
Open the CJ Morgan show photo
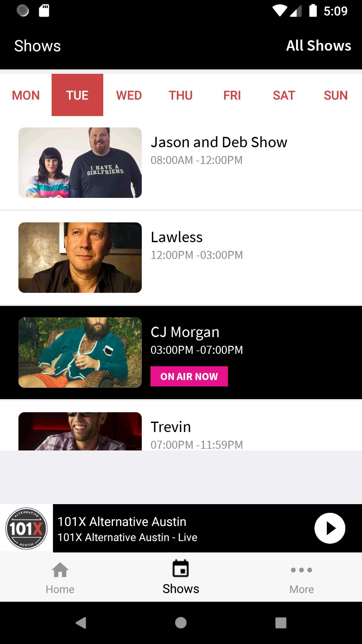tap(80, 353)
